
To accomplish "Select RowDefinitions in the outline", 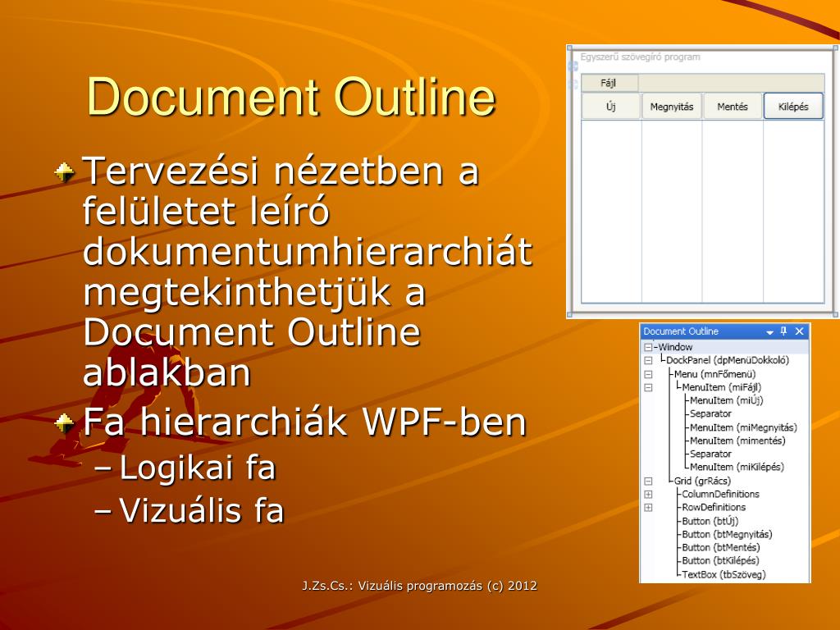I will pos(714,507).
